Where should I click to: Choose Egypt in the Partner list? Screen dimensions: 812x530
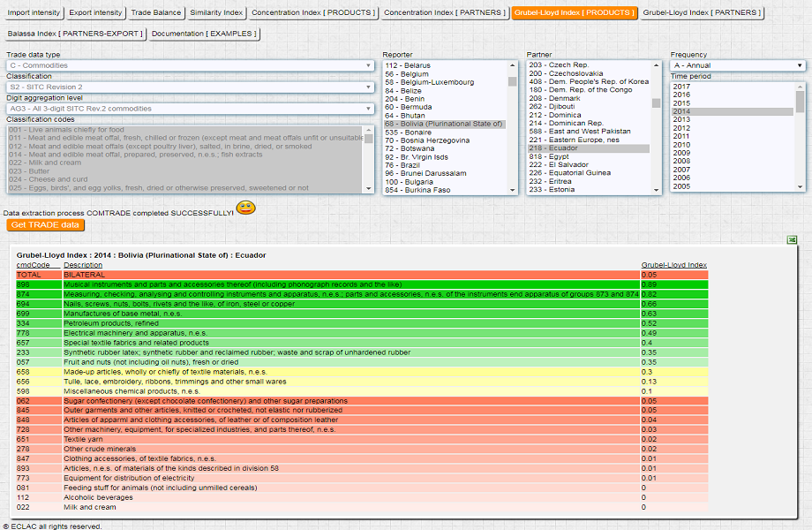[x=547, y=156]
